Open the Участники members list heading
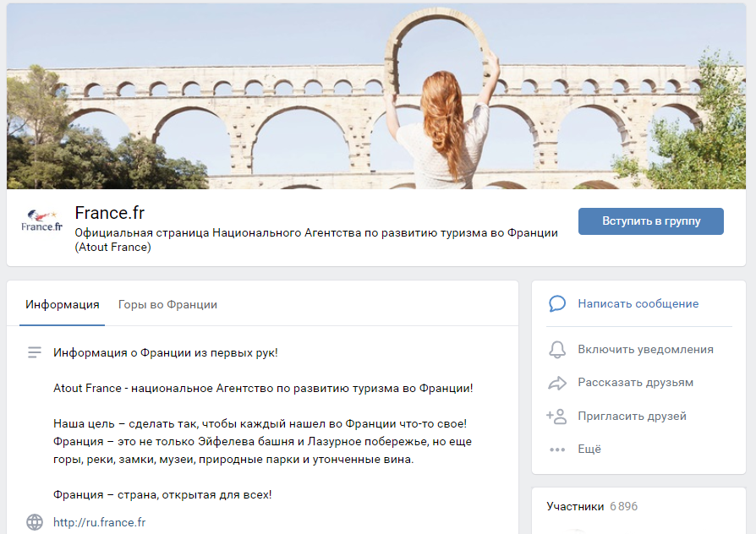Viewport: 756px width, 534px height. 575,506
